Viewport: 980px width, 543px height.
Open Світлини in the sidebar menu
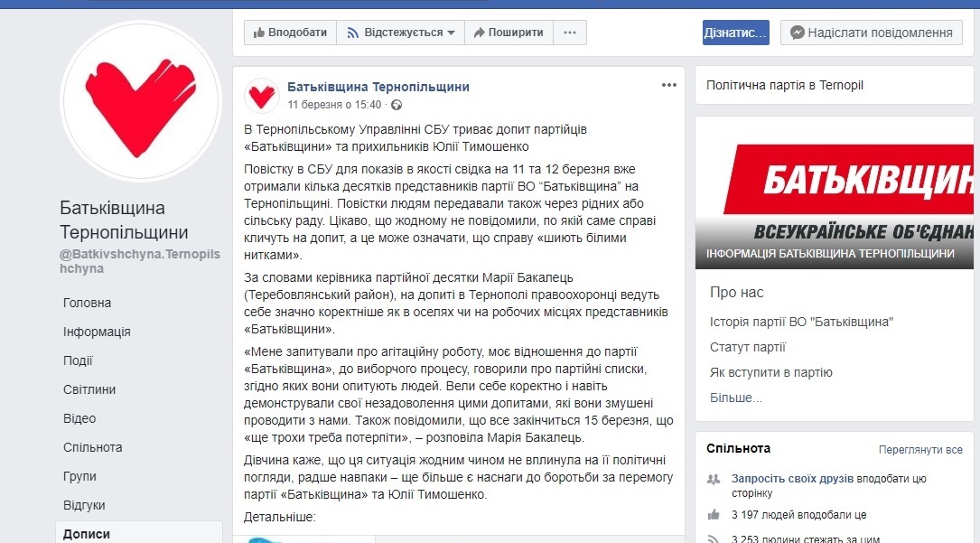[x=89, y=390]
